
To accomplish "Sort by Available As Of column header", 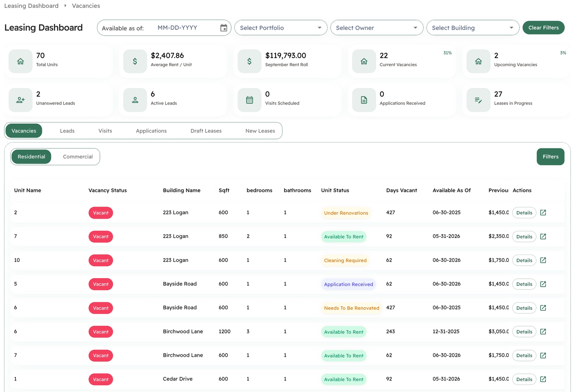I will click(452, 190).
